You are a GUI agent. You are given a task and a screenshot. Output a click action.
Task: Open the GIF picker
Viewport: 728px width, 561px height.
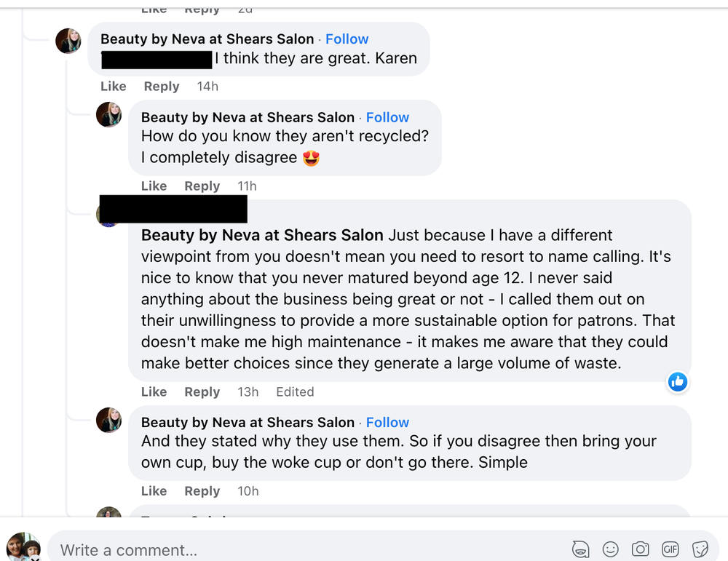(670, 549)
